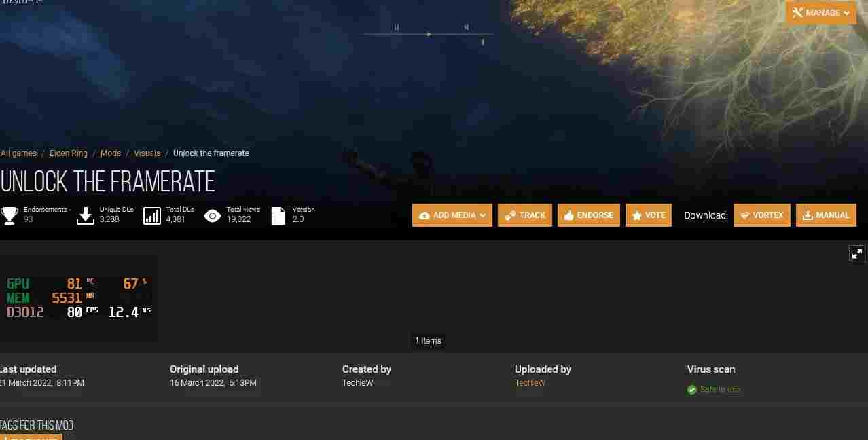Click the Unique DLs download arrow icon
868x440 pixels.
click(86, 215)
